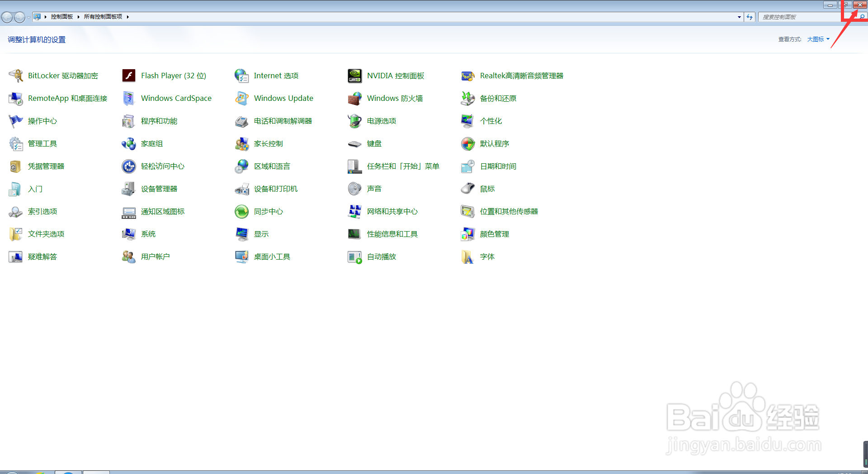This screenshot has height=474, width=868.
Task: Expand arrow after breadcrumb computer icon
Action: click(46, 17)
